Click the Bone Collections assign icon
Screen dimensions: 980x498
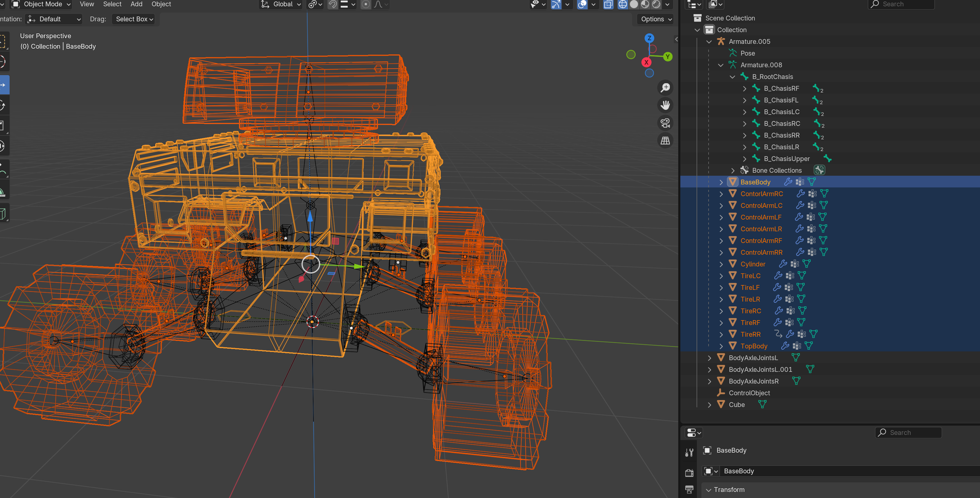(819, 170)
